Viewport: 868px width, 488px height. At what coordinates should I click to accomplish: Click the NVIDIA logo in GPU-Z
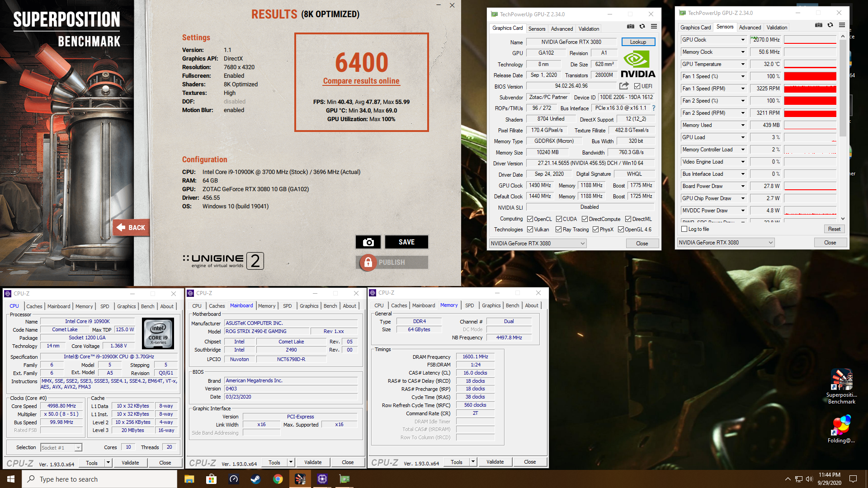coord(638,64)
